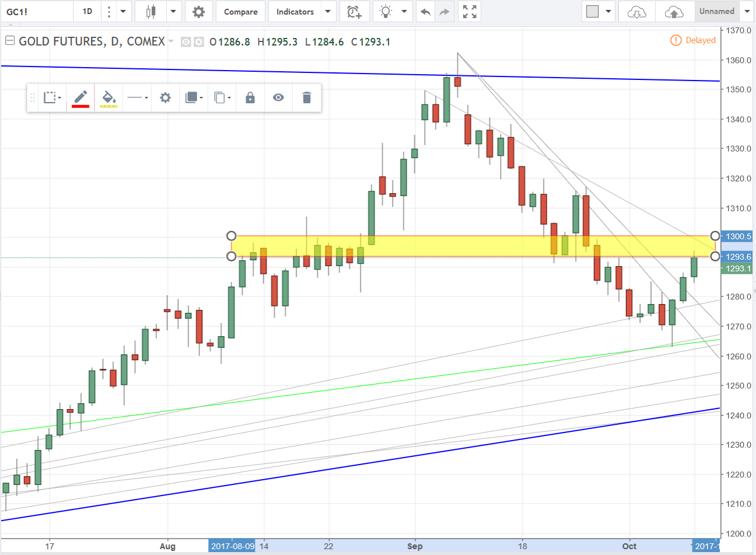Image resolution: width=756 pixels, height=555 pixels.
Task: Pick the red border line color pencil
Action: click(x=80, y=98)
